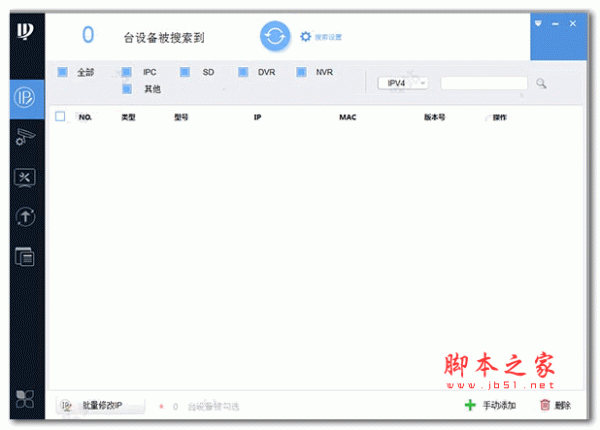Toggle the NVR filter checkbox

[x=302, y=72]
